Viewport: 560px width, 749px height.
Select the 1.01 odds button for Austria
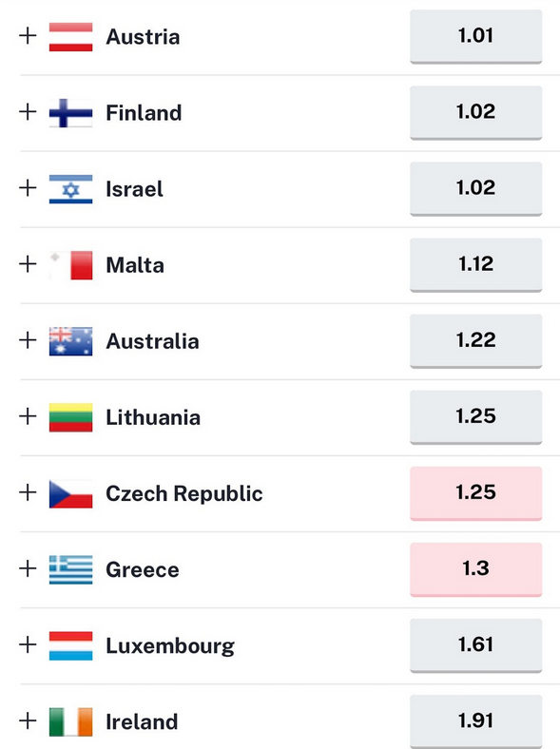click(476, 36)
